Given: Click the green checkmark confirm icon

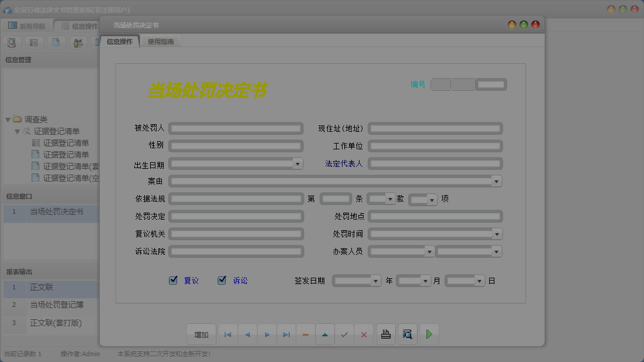Looking at the screenshot, I should click(x=344, y=334).
